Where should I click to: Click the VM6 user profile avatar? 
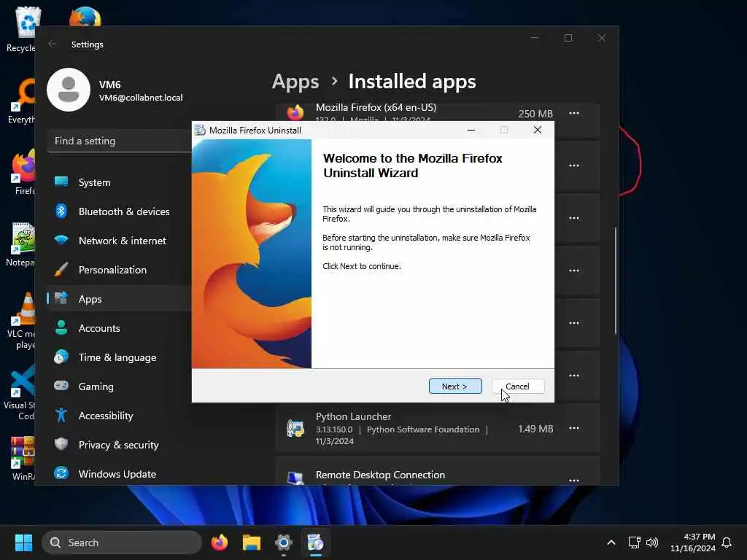69,90
